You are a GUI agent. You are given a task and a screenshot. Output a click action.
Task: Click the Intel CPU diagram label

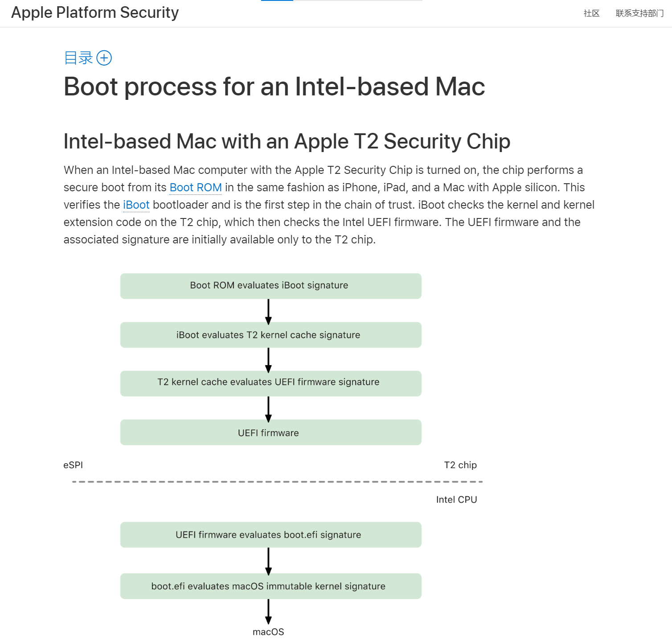click(x=456, y=500)
